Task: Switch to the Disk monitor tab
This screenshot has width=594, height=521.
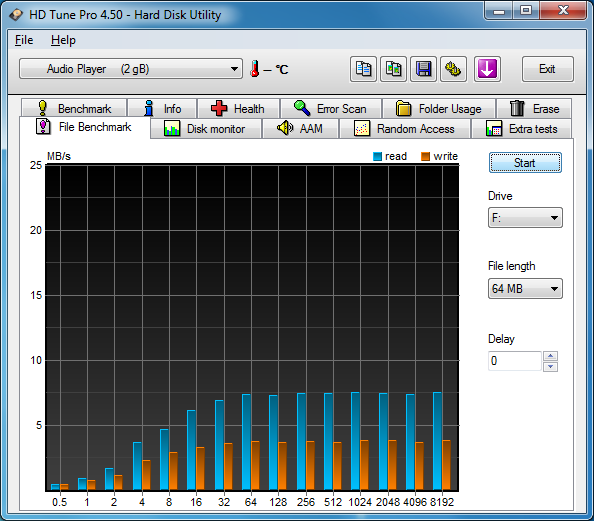Action: (206, 129)
